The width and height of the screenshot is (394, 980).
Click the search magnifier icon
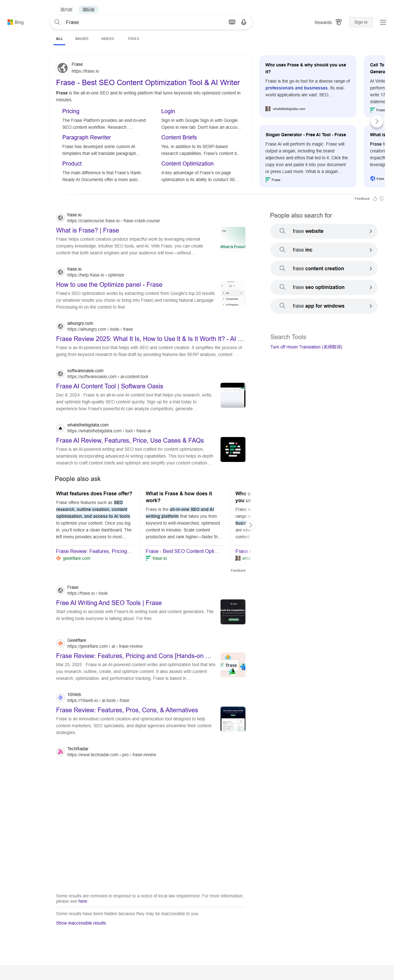[57, 22]
